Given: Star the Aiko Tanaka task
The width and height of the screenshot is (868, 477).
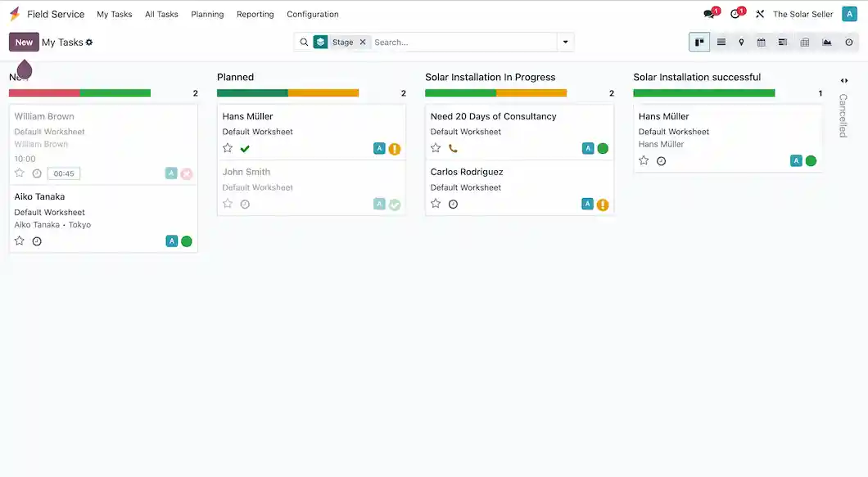Looking at the screenshot, I should tap(20, 241).
